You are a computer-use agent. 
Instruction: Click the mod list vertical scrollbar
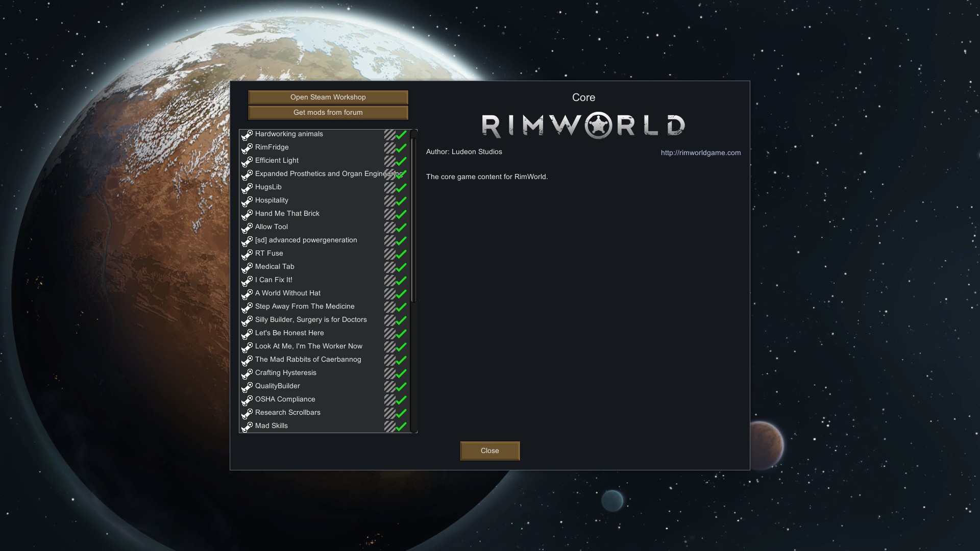(x=413, y=219)
